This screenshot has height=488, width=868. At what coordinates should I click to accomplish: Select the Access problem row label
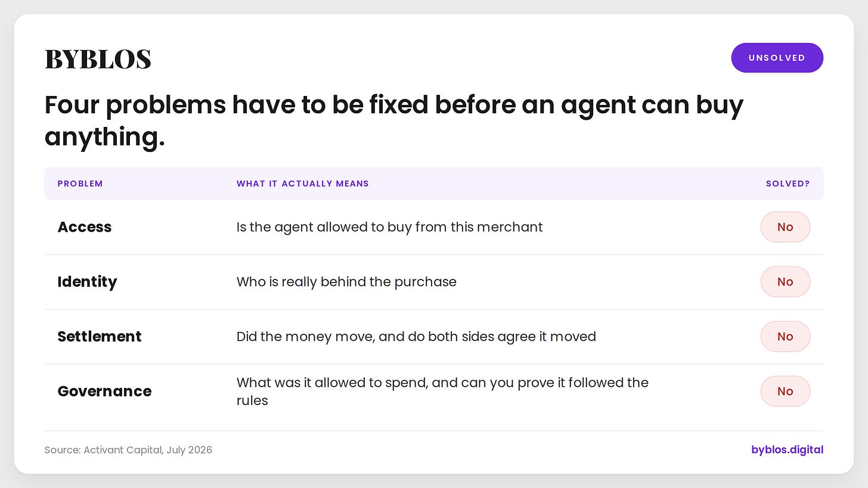coord(85,227)
